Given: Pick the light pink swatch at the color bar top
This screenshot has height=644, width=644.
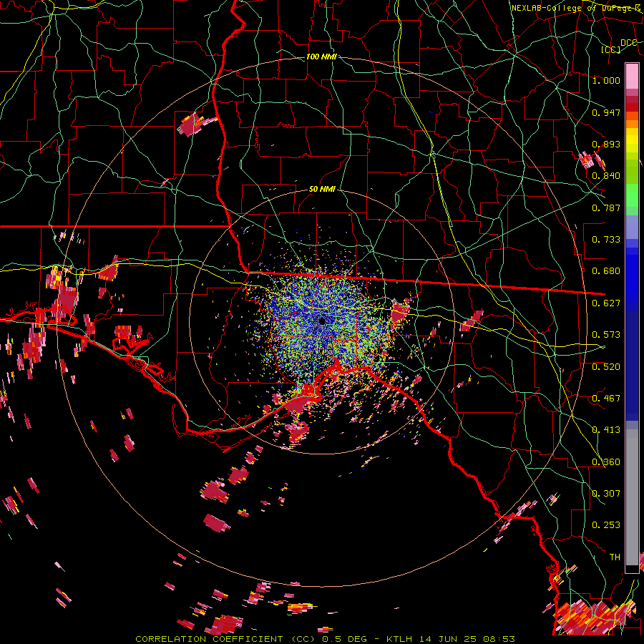Looking at the screenshot, I should 632,76.
